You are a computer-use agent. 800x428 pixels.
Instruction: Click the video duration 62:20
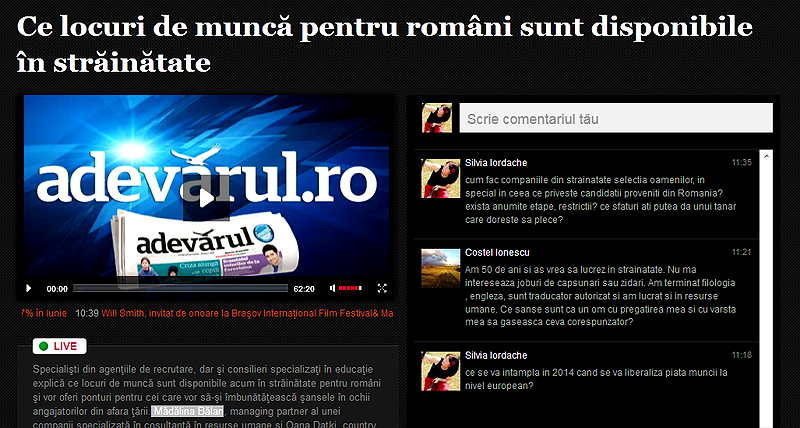pyautogui.click(x=304, y=289)
